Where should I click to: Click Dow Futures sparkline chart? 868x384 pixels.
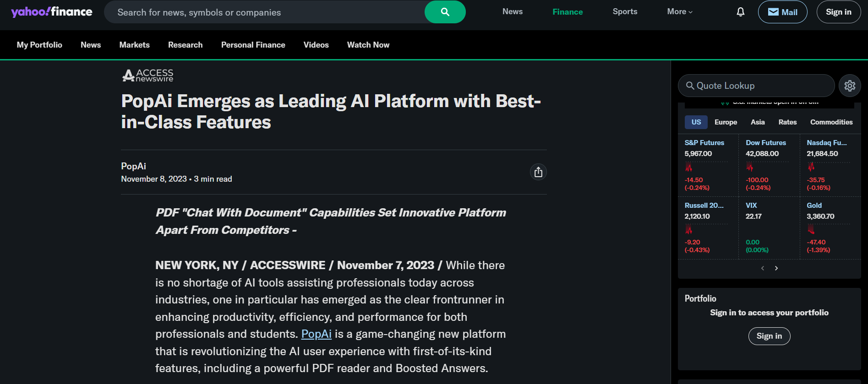[767, 167]
